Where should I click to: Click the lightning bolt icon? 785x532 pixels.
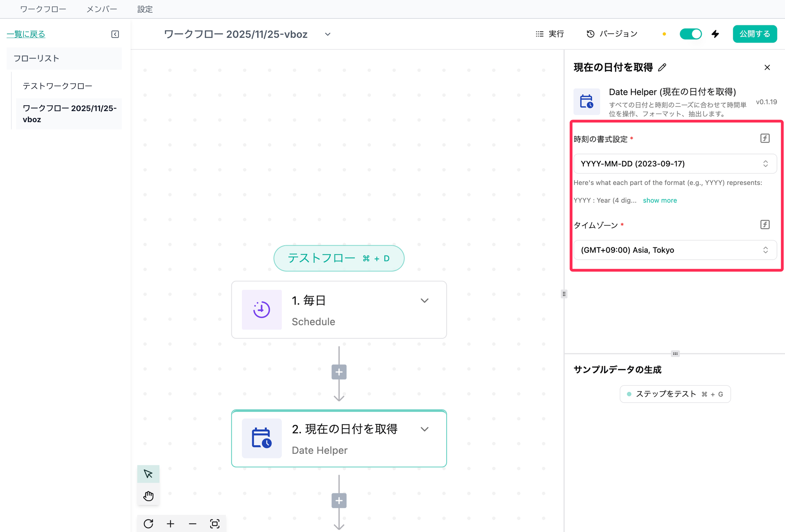click(x=715, y=34)
